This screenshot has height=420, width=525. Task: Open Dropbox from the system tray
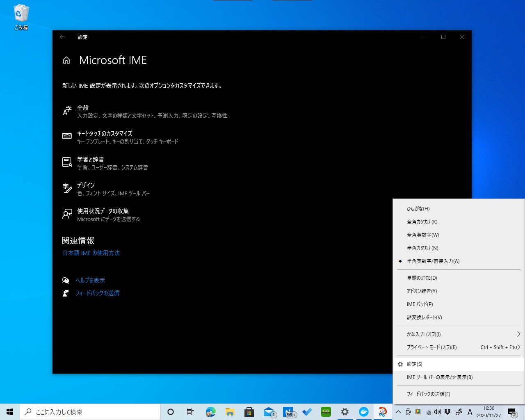click(447, 411)
